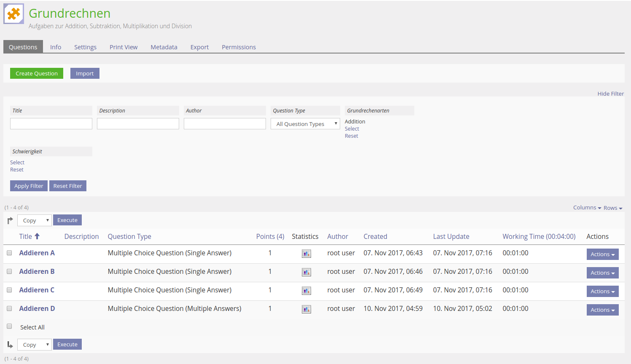Click the bottom Execute button
Screen dimensions: 631x364
point(67,344)
